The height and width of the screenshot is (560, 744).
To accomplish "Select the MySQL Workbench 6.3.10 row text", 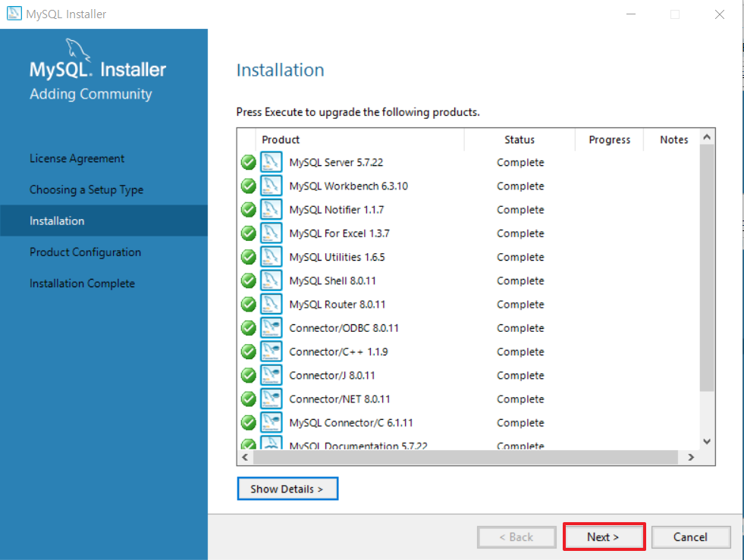I will (349, 186).
